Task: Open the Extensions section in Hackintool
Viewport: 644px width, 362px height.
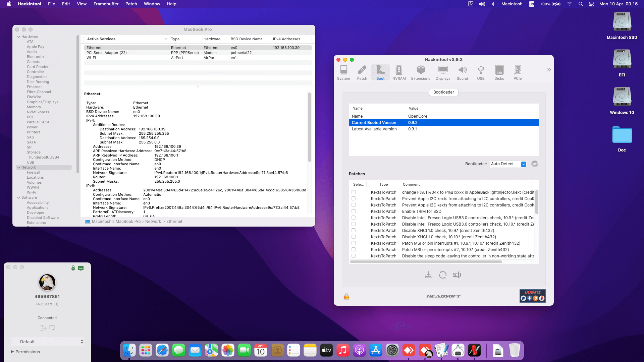Action: (x=421, y=72)
